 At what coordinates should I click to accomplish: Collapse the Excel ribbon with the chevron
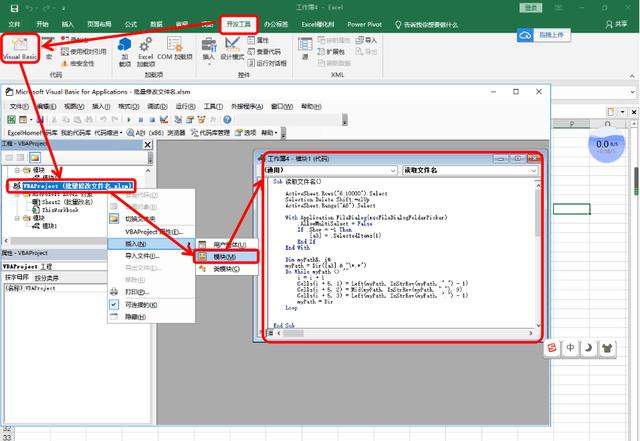632,76
